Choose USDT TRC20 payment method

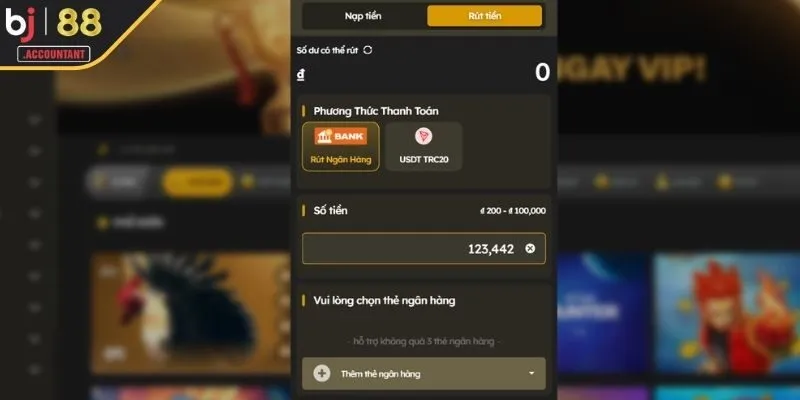(424, 146)
